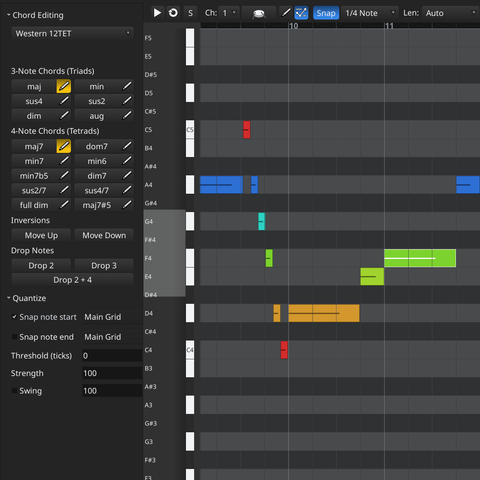Select the pencil draw tool in toolbar
480x480 pixels.
click(x=286, y=13)
